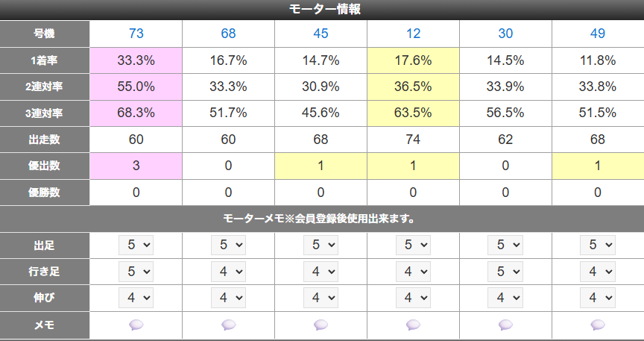Click the pink 33.3% win rate cell
The width and height of the screenshot is (644, 341).
136,60
